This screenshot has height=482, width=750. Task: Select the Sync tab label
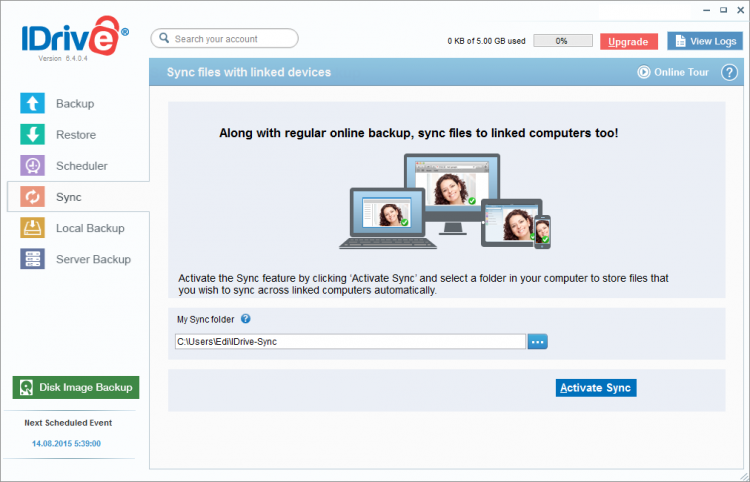tap(69, 197)
